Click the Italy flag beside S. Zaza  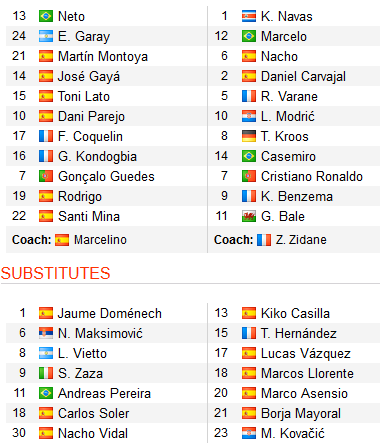pos(46,373)
